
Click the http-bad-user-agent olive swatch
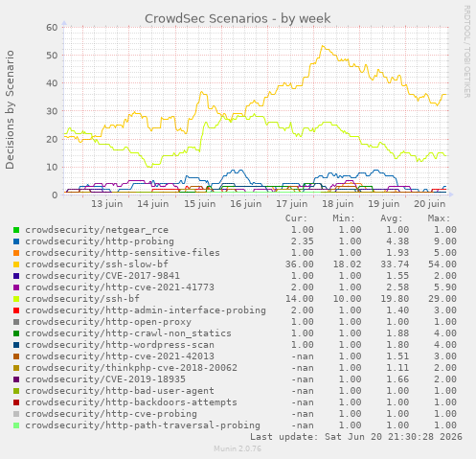pos(16,391)
